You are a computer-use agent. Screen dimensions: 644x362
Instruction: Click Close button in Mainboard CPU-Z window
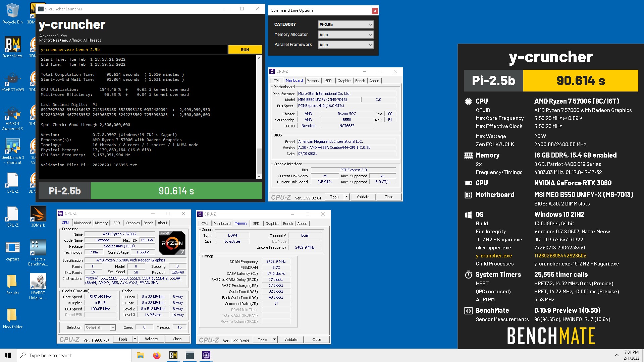click(389, 197)
